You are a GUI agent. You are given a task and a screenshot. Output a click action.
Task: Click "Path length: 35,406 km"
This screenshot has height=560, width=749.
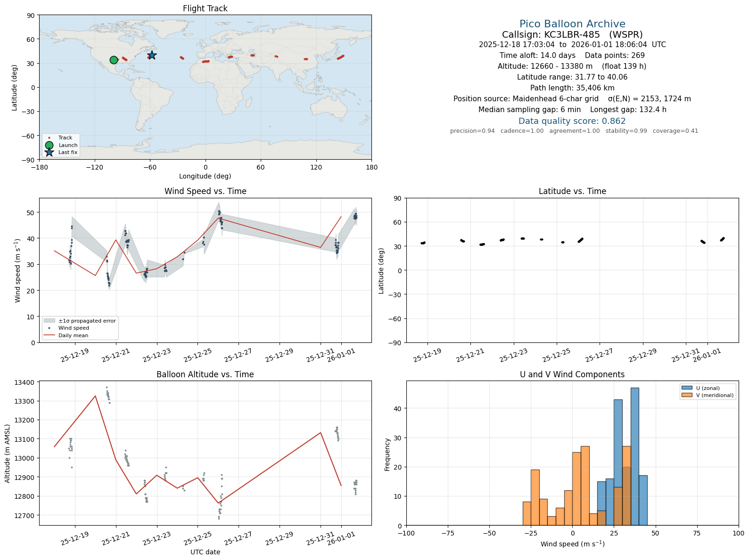coord(572,88)
